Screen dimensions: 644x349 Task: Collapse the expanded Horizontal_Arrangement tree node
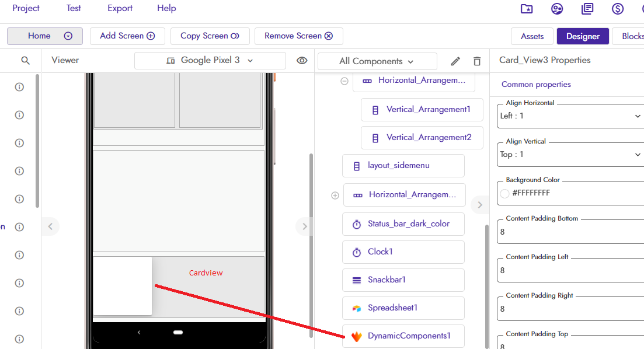(x=344, y=81)
